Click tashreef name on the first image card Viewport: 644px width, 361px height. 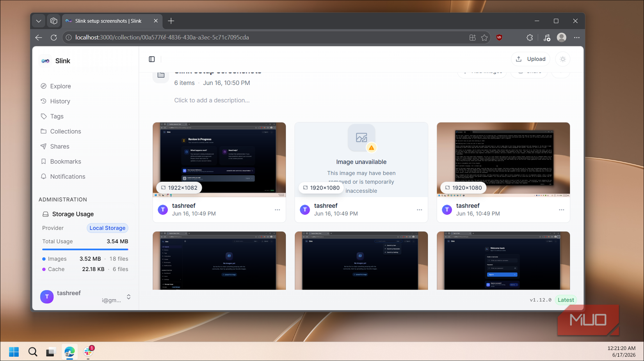183,206
